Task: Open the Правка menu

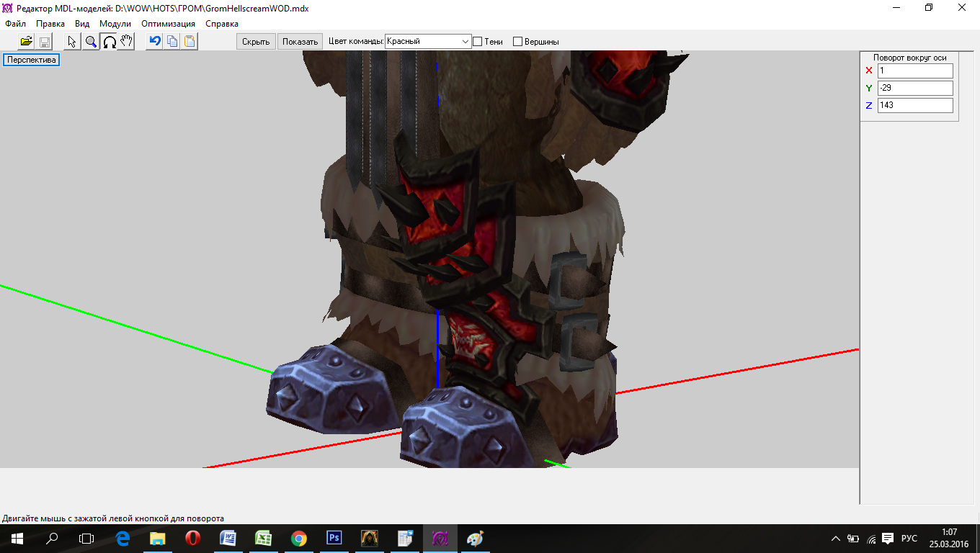Action: pyautogui.click(x=50, y=24)
